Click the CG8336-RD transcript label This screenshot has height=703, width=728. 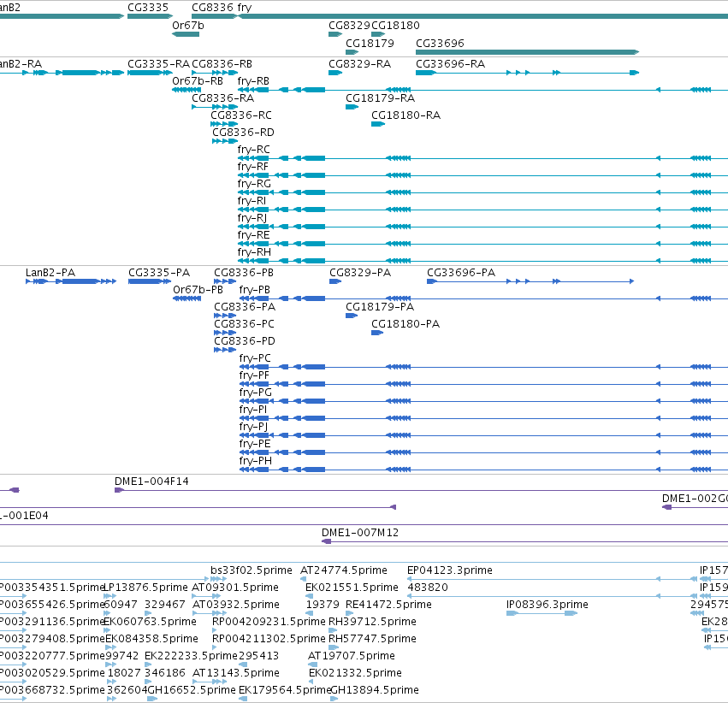243,133
